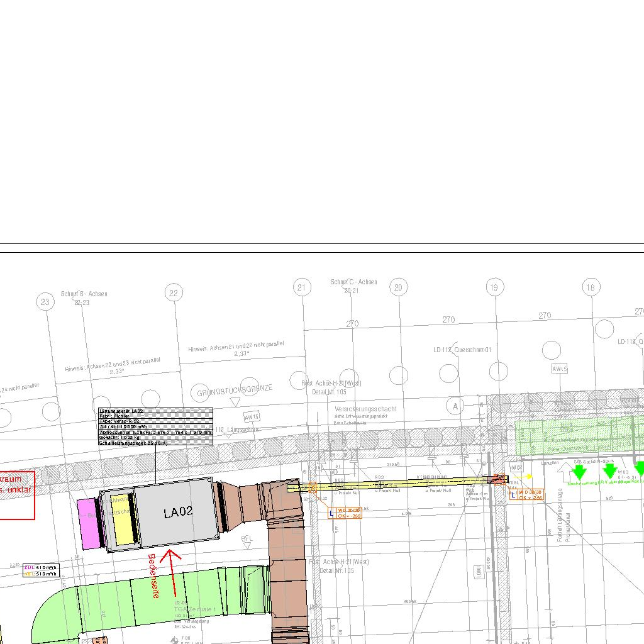Select axis bubble 18
This screenshot has height=644, width=644.
(591, 287)
